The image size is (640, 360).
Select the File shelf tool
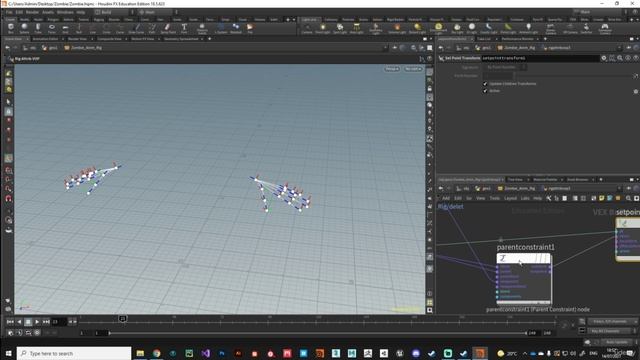point(250,28)
